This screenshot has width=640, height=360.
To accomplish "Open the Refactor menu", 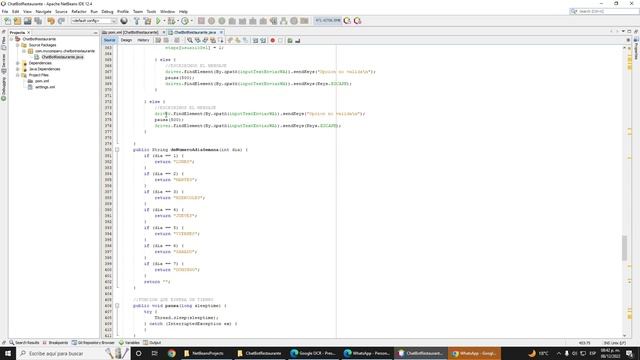I will tap(79, 11).
